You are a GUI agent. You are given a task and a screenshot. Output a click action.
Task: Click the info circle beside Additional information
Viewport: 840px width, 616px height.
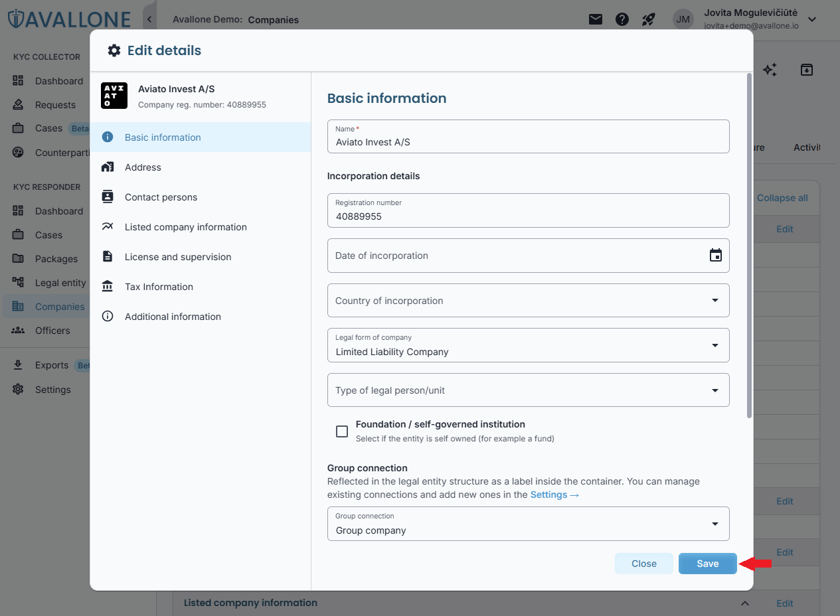click(108, 317)
